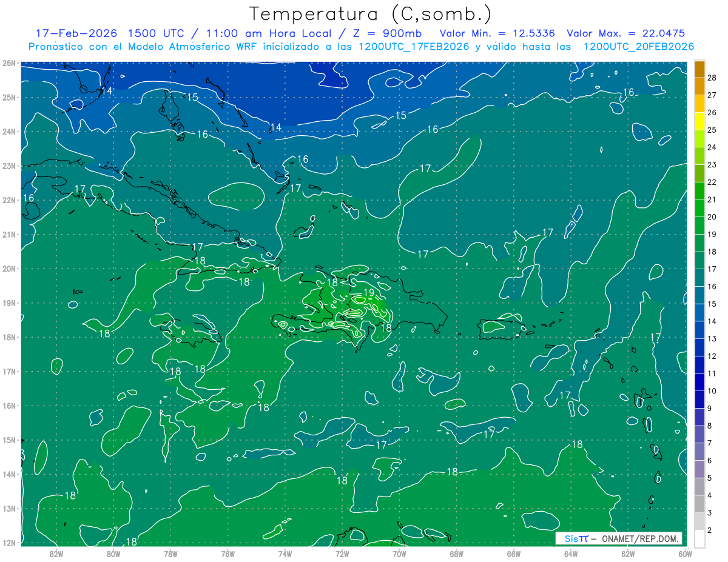Click "Valor Min. = 12.5336" text
This screenshot has height=562, width=728.
[x=497, y=33]
